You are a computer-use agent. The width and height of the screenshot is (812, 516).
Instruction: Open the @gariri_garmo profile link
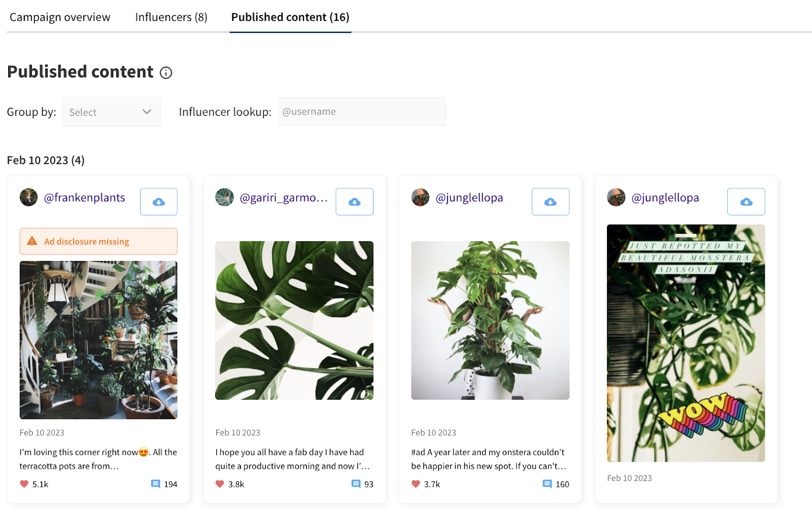pos(283,198)
